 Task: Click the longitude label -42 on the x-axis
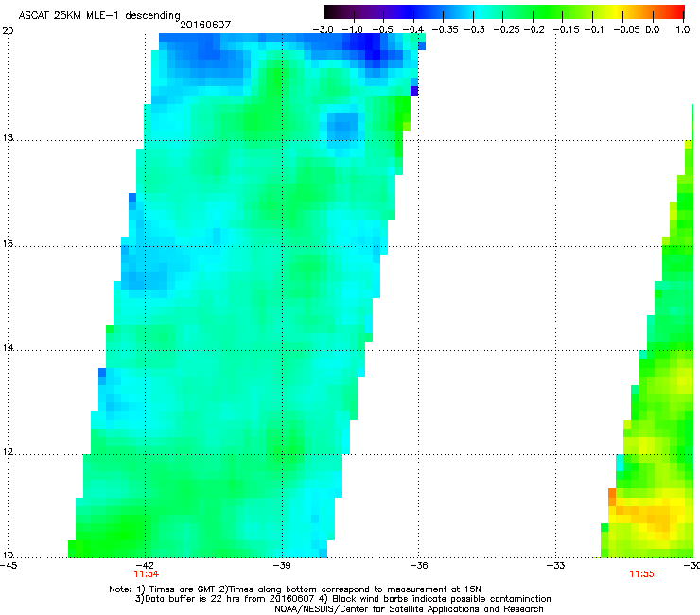145,566
